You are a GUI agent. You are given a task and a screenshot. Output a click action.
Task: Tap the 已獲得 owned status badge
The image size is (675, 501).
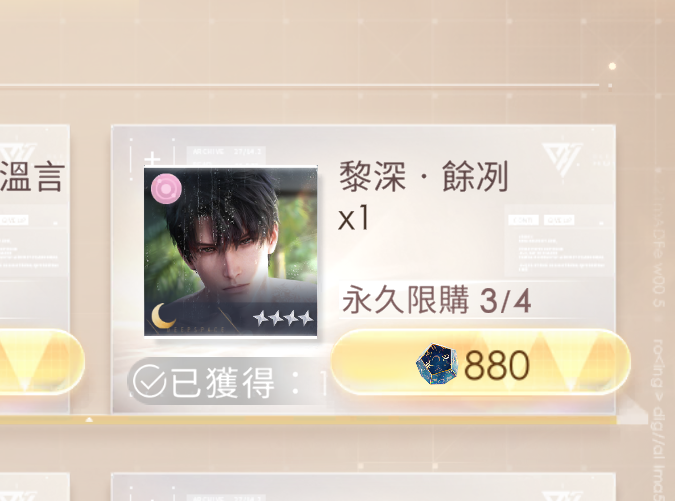point(227,381)
